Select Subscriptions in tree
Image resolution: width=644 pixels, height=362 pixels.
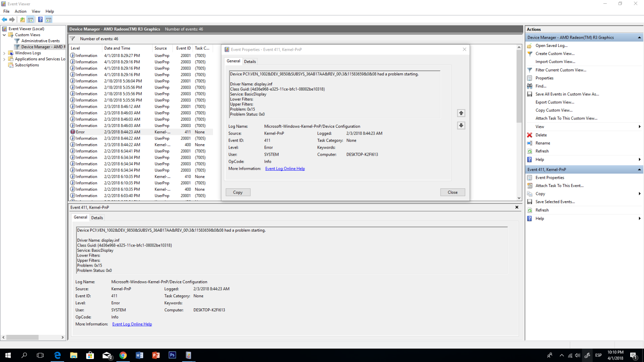click(27, 65)
